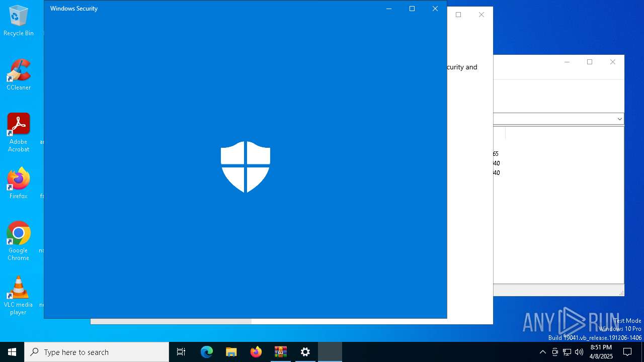The image size is (644, 362).
Task: Open File Explorer from the taskbar
Action: click(x=231, y=352)
